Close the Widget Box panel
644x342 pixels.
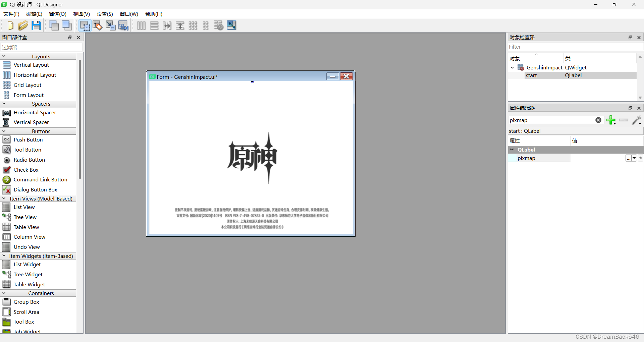tap(78, 38)
